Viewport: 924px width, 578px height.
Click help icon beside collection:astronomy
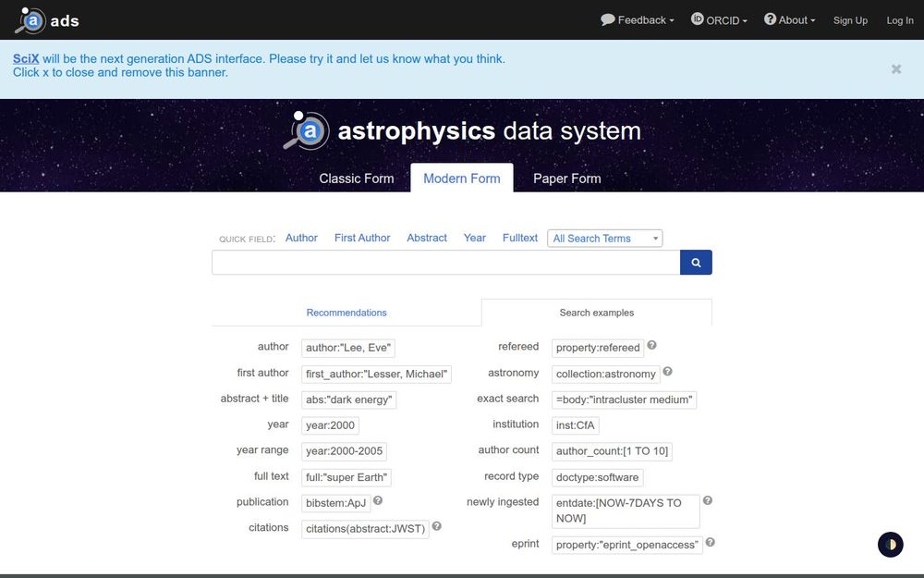[x=668, y=371]
